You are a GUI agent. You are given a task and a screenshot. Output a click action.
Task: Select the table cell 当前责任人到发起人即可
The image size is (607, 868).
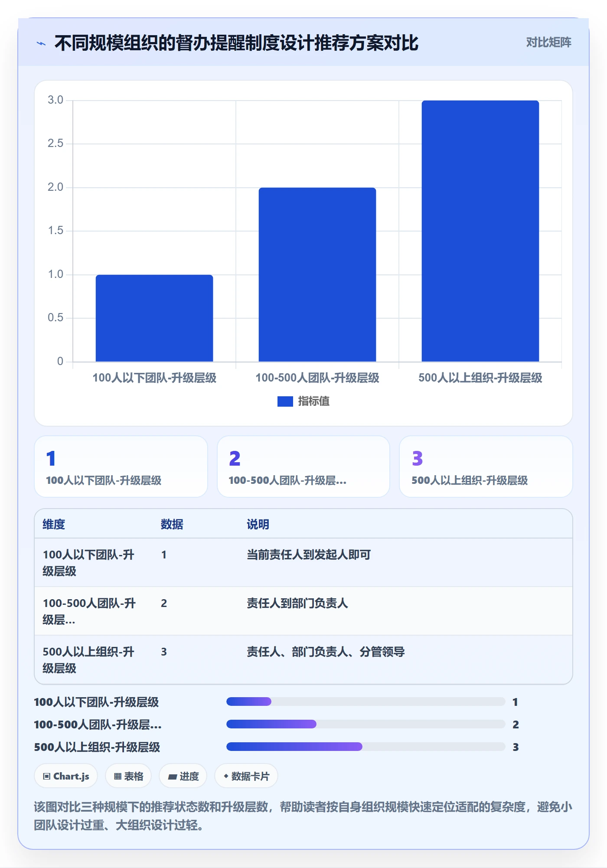(309, 555)
